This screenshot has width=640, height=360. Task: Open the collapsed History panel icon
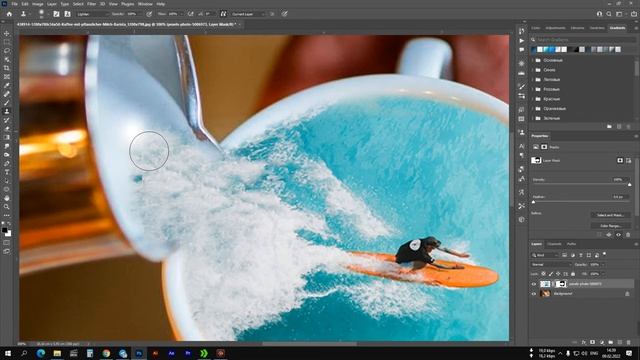(522, 31)
